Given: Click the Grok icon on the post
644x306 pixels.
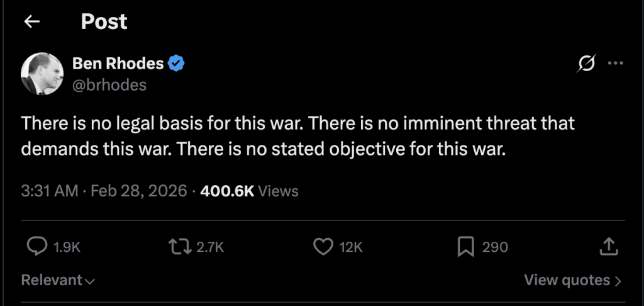Looking at the screenshot, I should (x=586, y=63).
